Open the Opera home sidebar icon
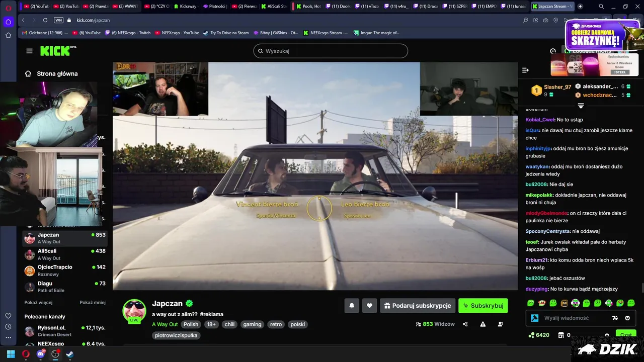Screen dimensions: 644x362 8,22
